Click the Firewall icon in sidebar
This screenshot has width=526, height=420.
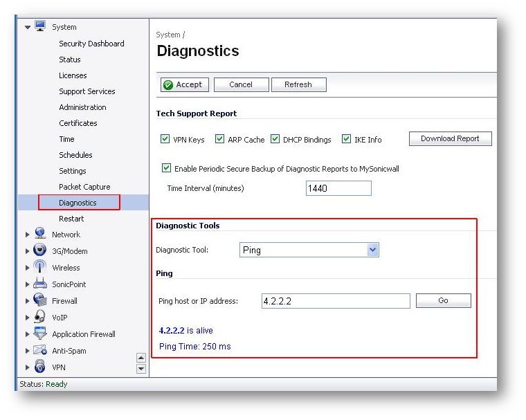click(x=39, y=300)
